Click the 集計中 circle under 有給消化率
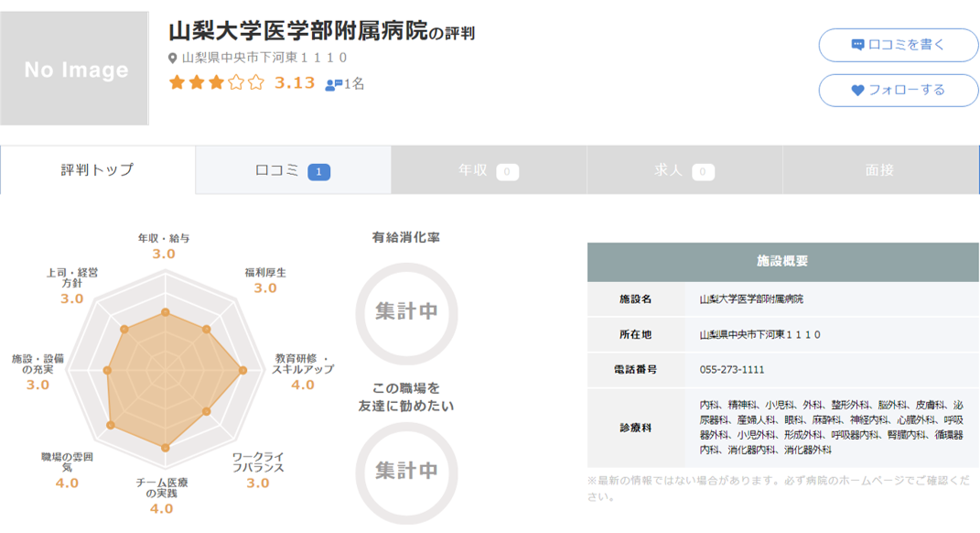This screenshot has height=533, width=980. click(x=406, y=310)
